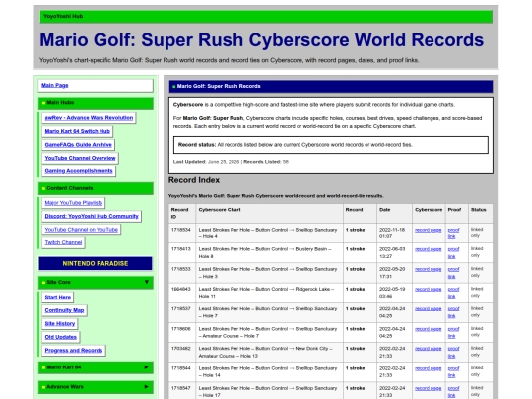532x399 pixels.
Task: Open Twitch Channel link
Action: [63, 242]
